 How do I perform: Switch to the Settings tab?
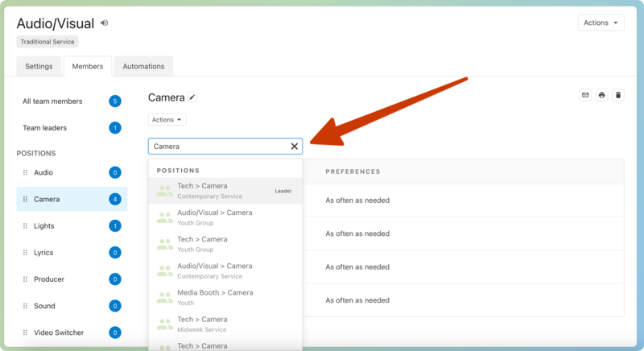[39, 66]
